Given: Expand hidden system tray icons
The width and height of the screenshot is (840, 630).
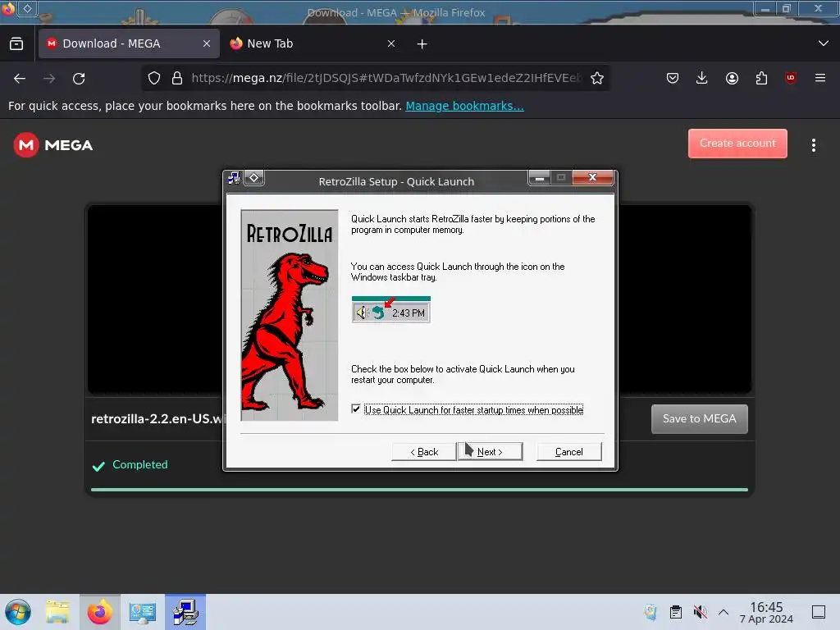Looking at the screenshot, I should tap(724, 612).
